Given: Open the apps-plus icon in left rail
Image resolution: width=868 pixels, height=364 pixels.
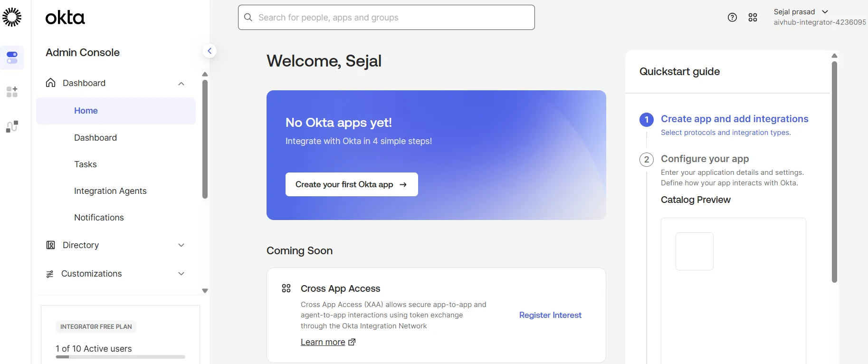Looking at the screenshot, I should (x=12, y=92).
